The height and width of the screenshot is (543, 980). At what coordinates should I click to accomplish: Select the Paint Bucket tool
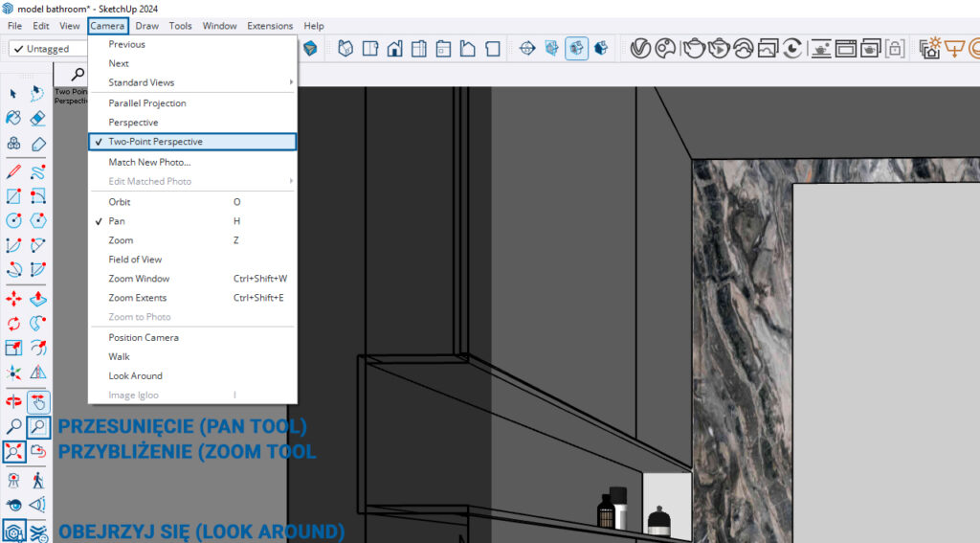(13, 119)
